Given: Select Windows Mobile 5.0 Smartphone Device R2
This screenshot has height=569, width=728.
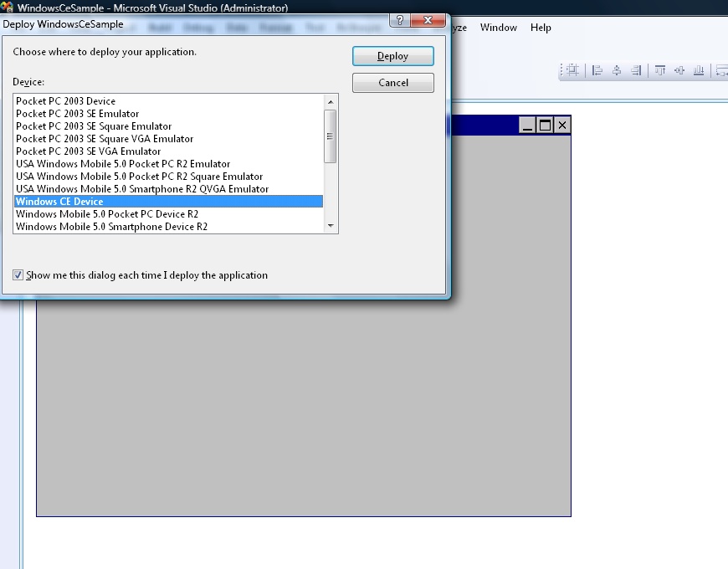Looking at the screenshot, I should (168, 227).
